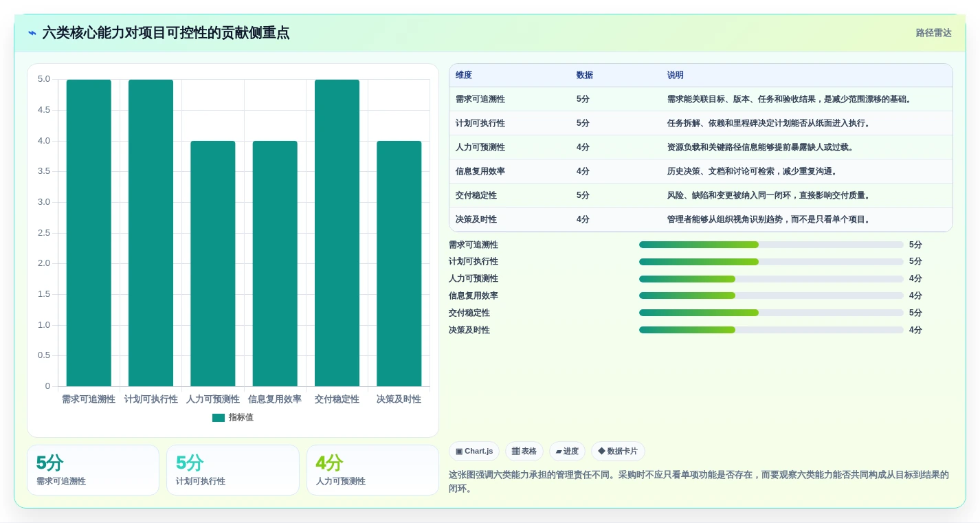Click the 决策及时性 x-axis label
Image resolution: width=980 pixels, height=523 pixels.
click(399, 399)
